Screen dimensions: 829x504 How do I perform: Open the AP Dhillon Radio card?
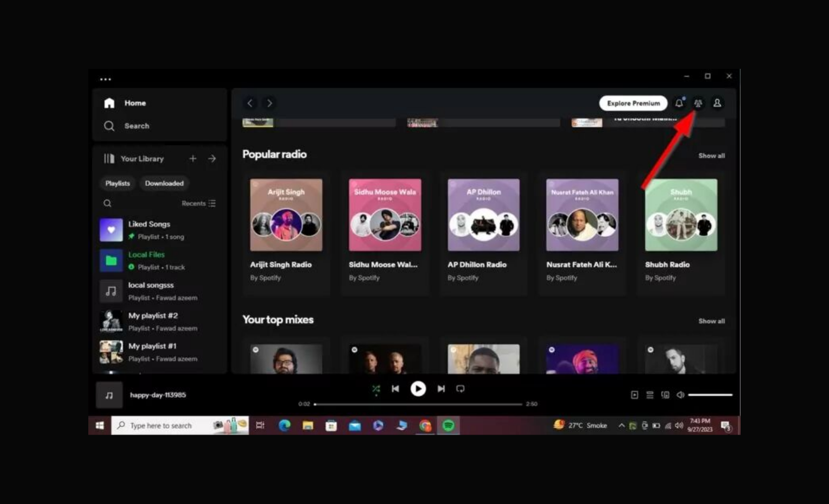click(x=483, y=233)
